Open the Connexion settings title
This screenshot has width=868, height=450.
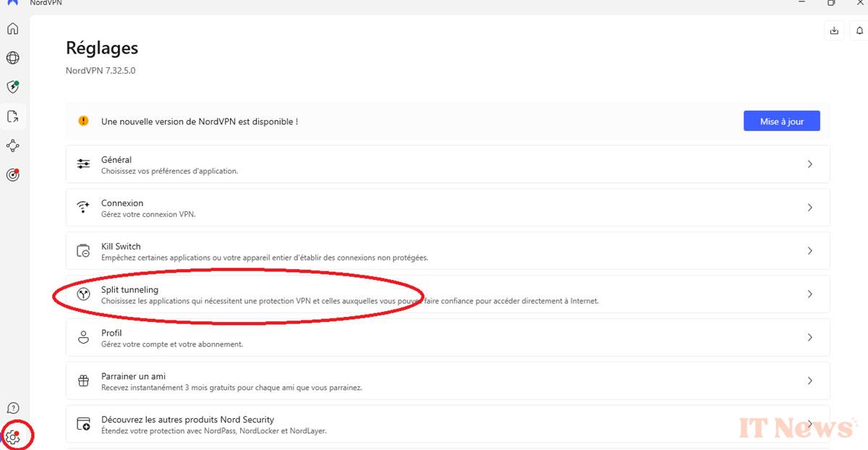pyautogui.click(x=122, y=203)
